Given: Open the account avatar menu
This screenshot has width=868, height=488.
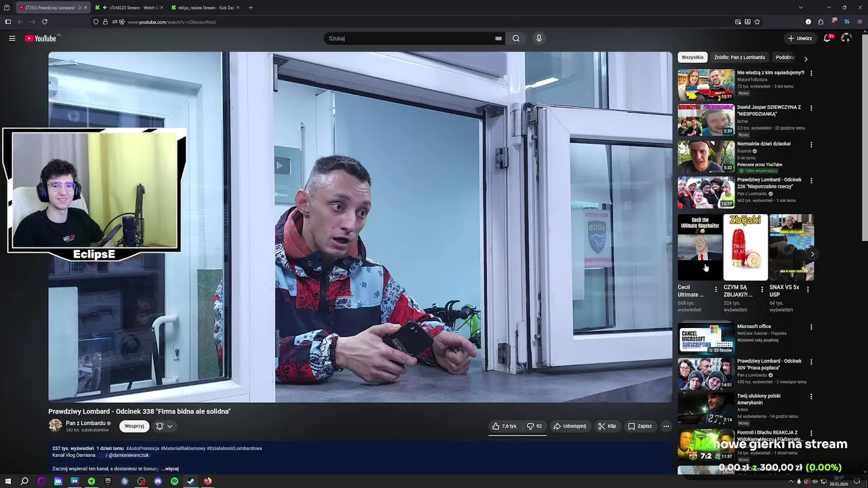Looking at the screenshot, I should tap(846, 39).
